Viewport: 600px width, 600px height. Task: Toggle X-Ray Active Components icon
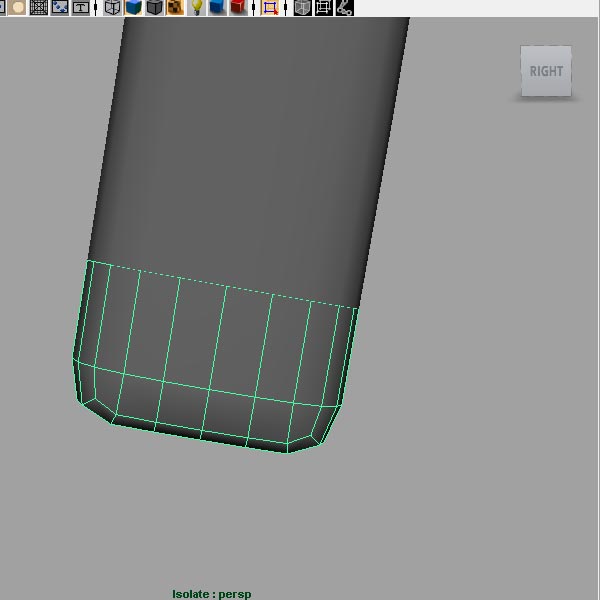point(323,7)
